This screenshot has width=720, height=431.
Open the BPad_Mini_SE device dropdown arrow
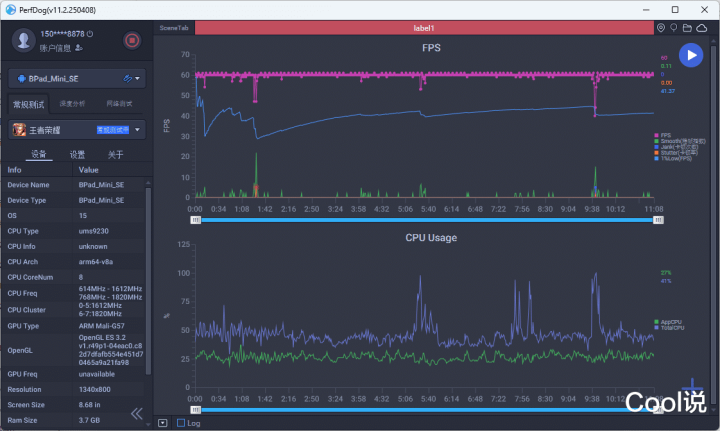137,78
